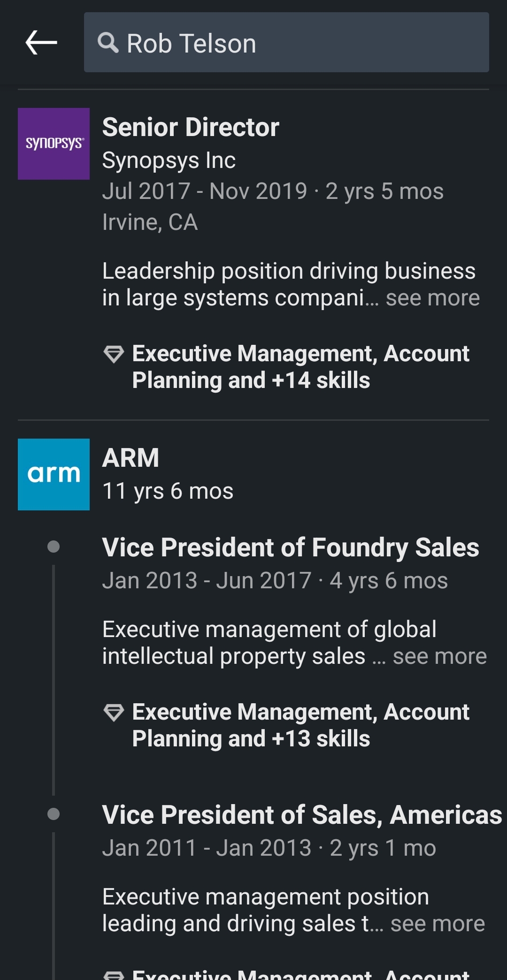Open the ARM company heading
507x980 pixels.
[131, 458]
